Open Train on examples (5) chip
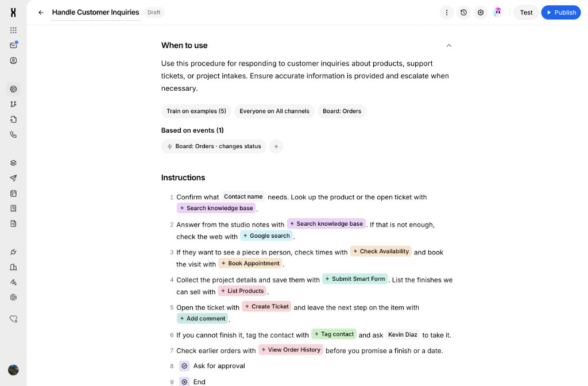This screenshot has height=386, width=588. 196,111
